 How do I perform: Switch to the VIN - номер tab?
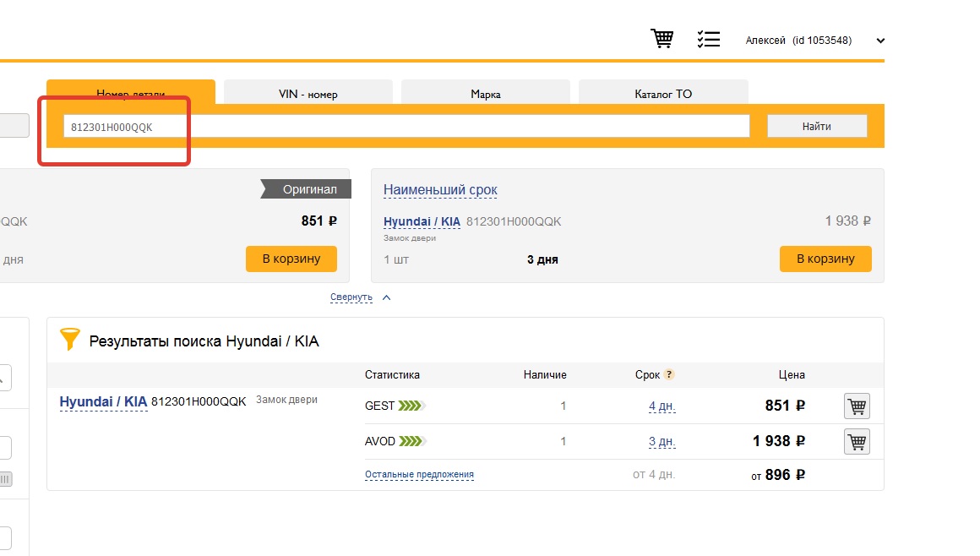click(x=308, y=94)
